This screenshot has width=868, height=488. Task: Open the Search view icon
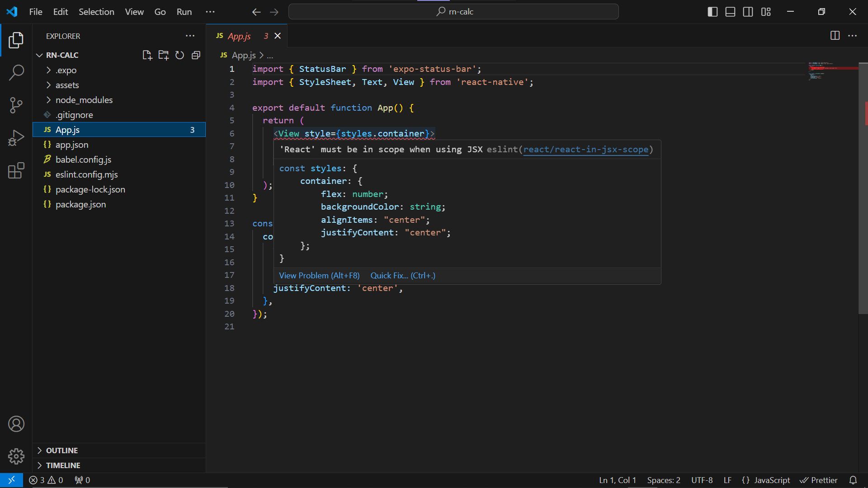point(16,72)
